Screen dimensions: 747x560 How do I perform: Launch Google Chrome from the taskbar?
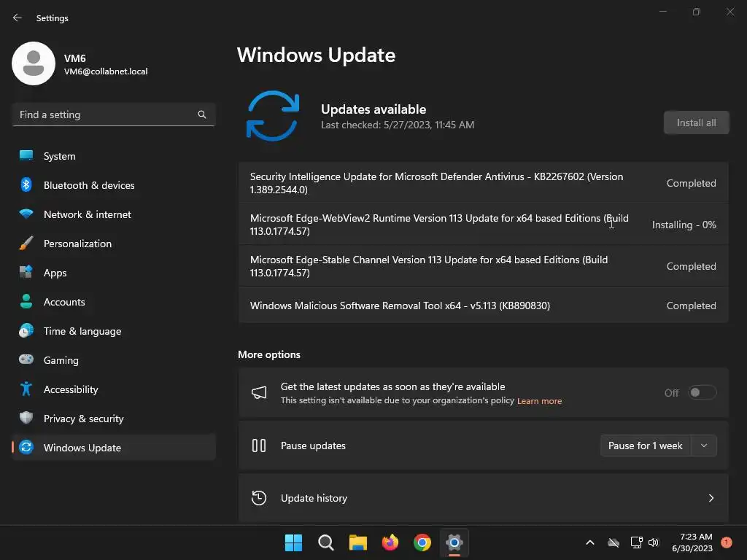pyautogui.click(x=422, y=542)
